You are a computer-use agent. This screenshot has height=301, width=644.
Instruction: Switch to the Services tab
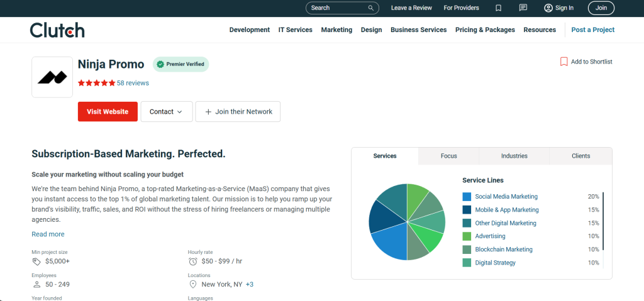point(385,156)
